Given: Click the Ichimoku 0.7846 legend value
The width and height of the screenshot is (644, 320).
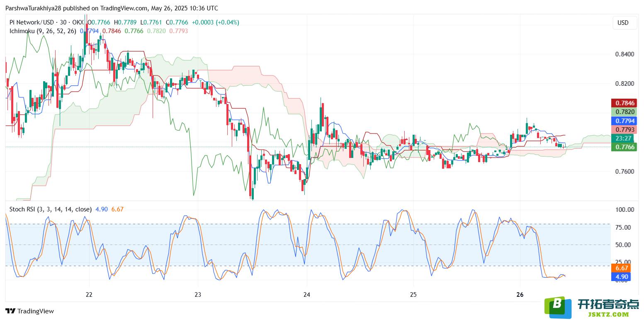Looking at the screenshot, I should tap(112, 31).
